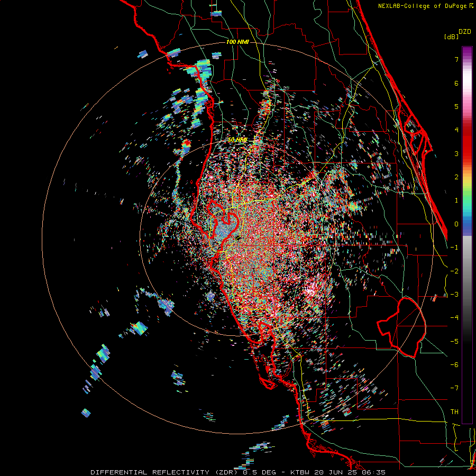Click the "-5" value on the color scale
This screenshot has width=476, height=476.
pos(454,342)
